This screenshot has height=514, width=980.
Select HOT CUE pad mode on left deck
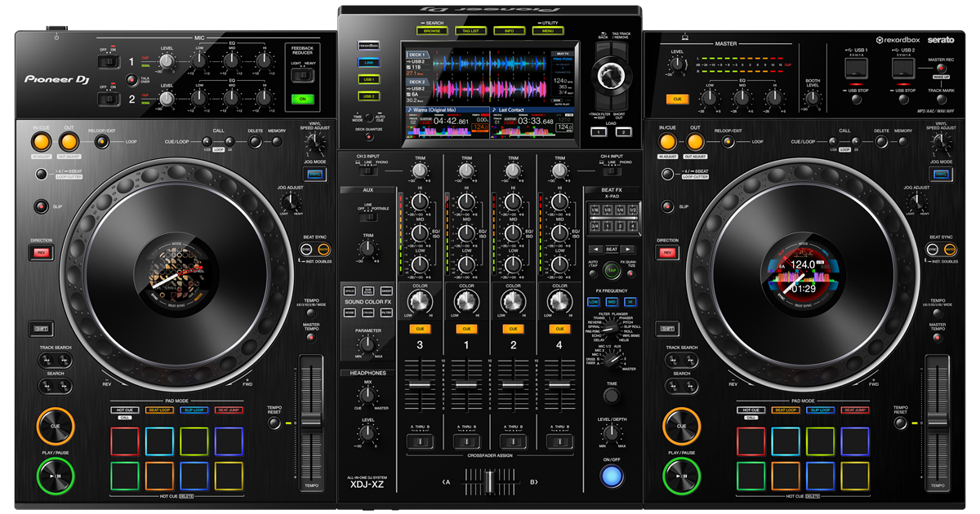click(x=126, y=410)
